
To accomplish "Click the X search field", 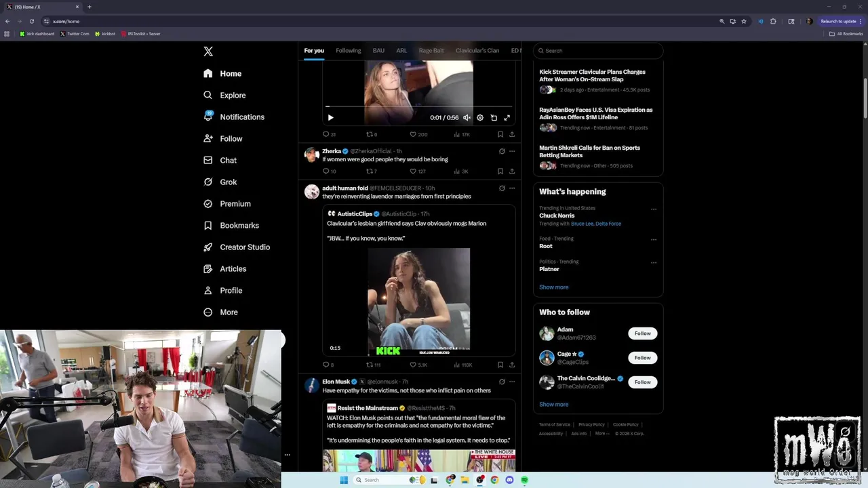I will click(597, 50).
